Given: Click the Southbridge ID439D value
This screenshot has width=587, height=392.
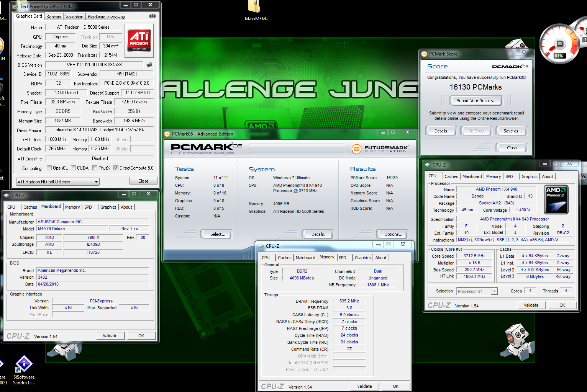Looking at the screenshot, I should 93,244.
